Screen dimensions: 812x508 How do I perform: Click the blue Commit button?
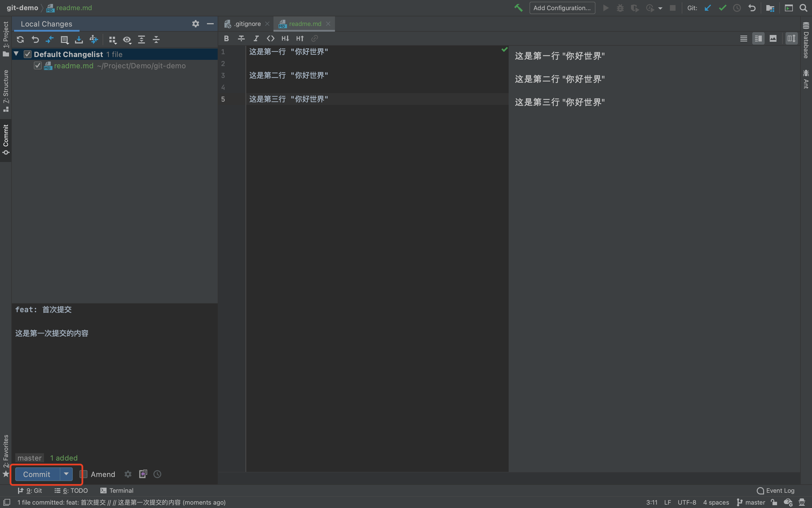tap(37, 474)
